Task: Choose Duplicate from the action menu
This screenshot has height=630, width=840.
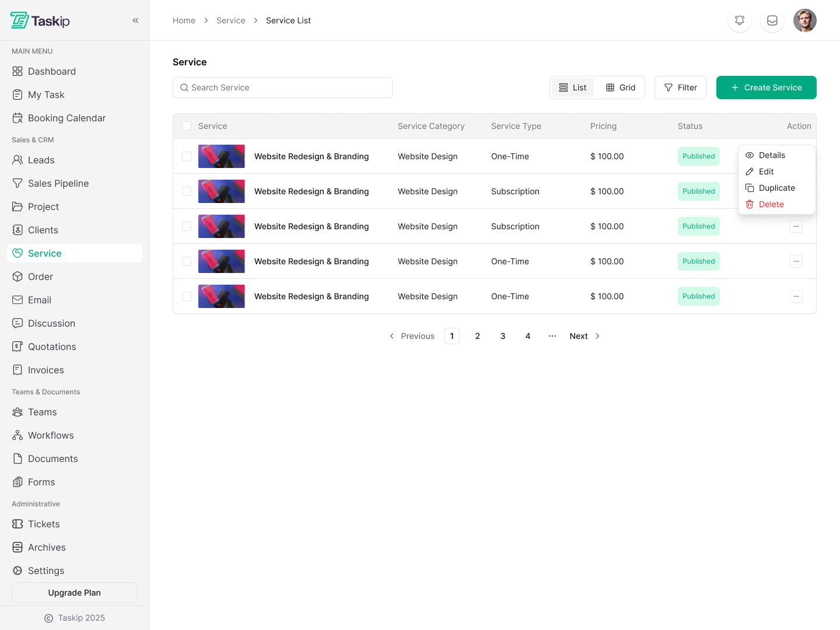Action: pos(776,188)
